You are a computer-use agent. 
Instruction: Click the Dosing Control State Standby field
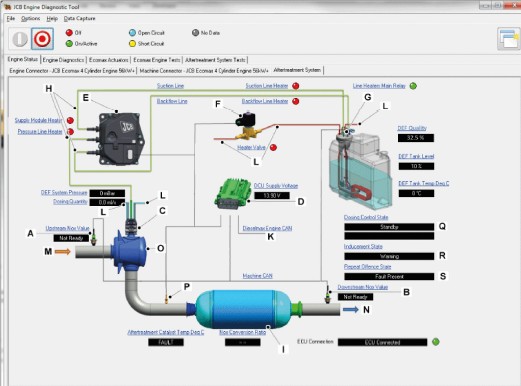389,227
